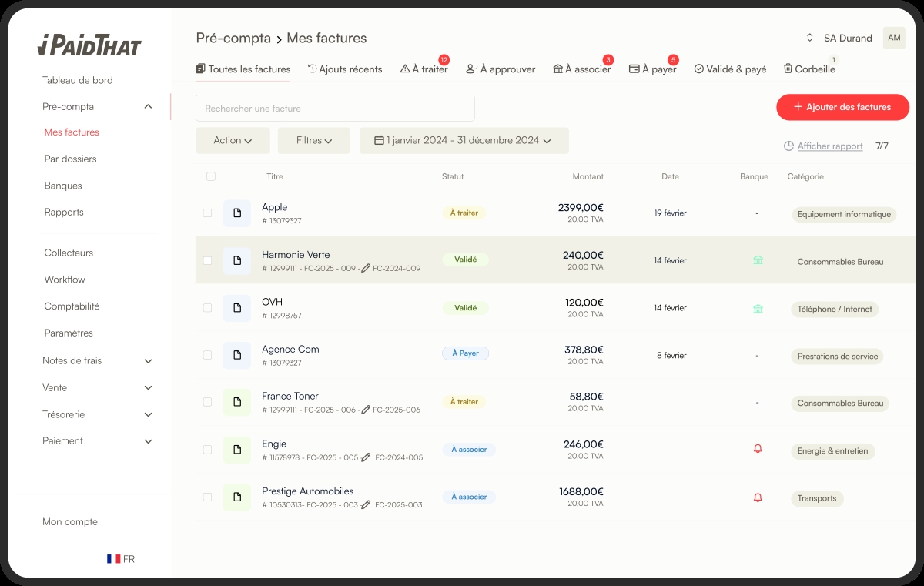Select the Agence Com invoice checkbox
Image resolution: width=924 pixels, height=586 pixels.
207,355
